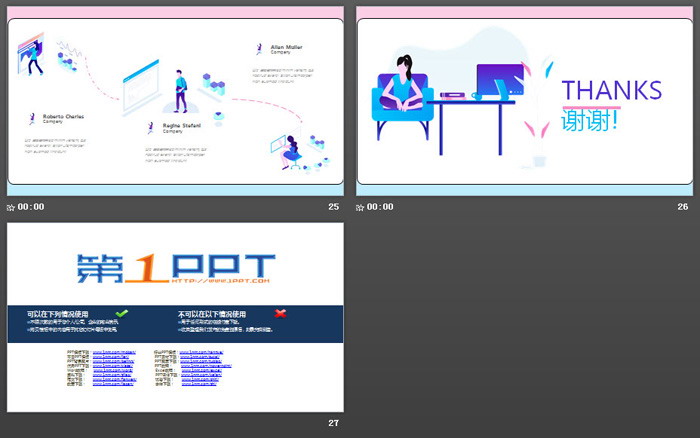Click the transition star icon under slide 25
700x438 pixels.
pos(11,207)
